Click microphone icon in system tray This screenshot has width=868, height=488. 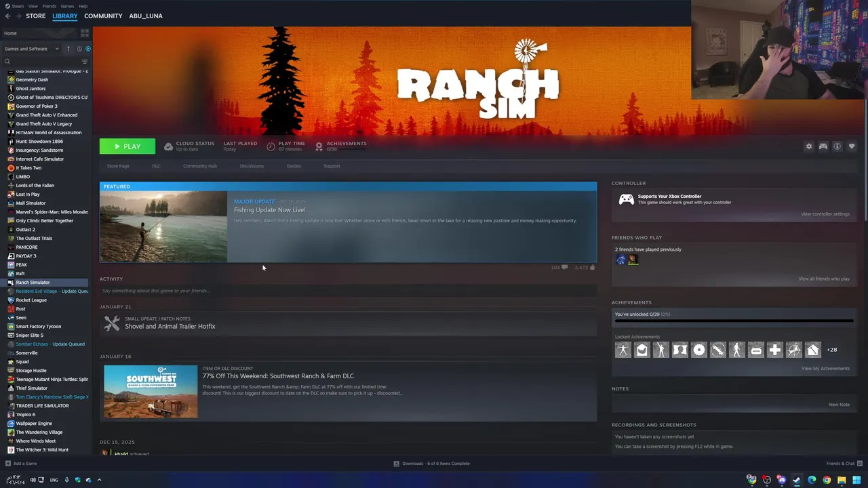[66, 480]
